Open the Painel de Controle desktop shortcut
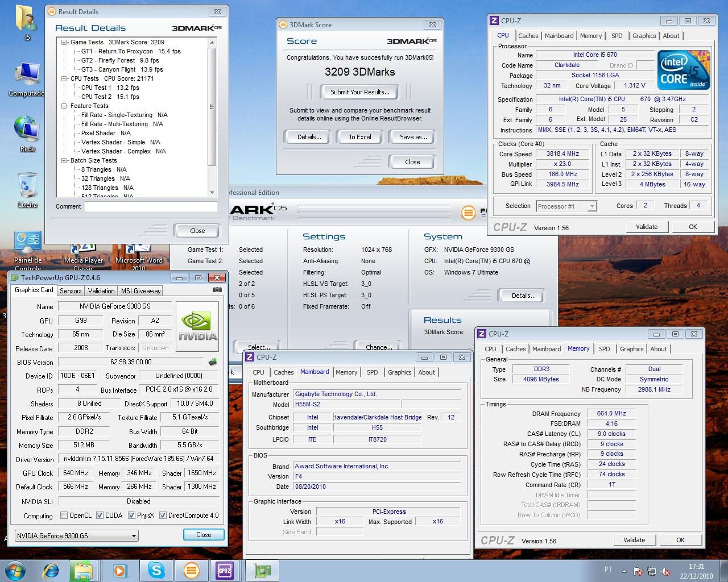 27,250
